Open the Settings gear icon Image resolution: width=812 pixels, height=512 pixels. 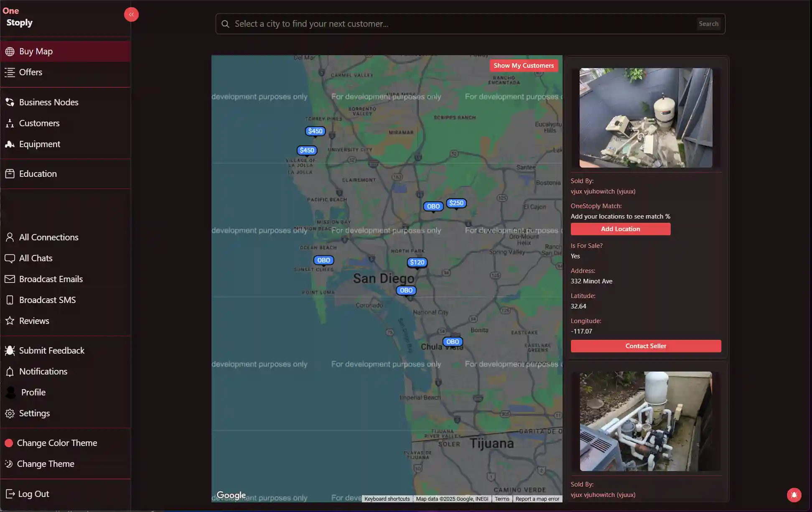[10, 413]
